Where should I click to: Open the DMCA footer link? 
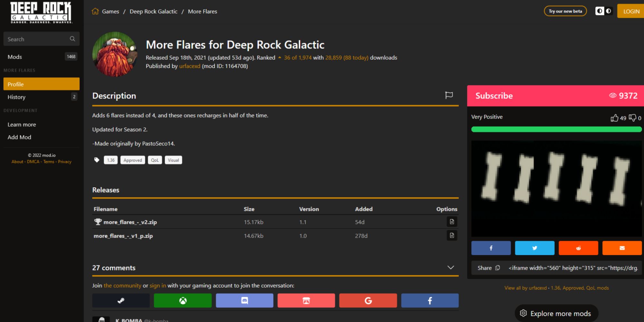point(33,162)
